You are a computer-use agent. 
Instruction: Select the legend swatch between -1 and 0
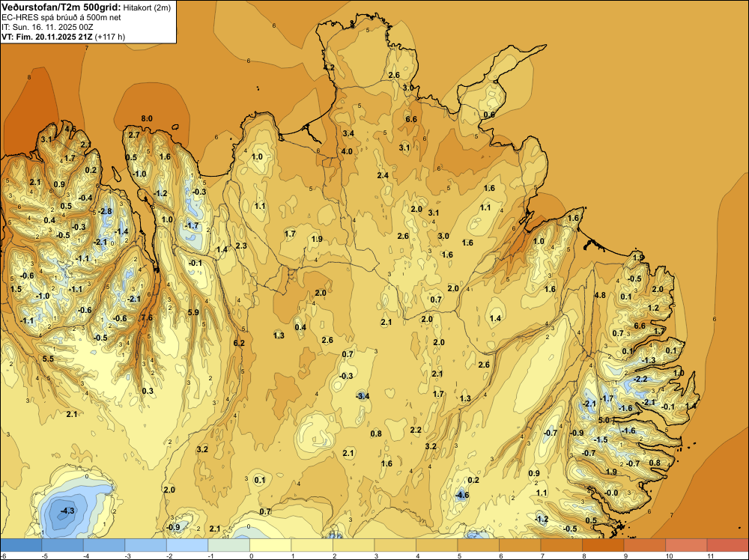pos(228,545)
